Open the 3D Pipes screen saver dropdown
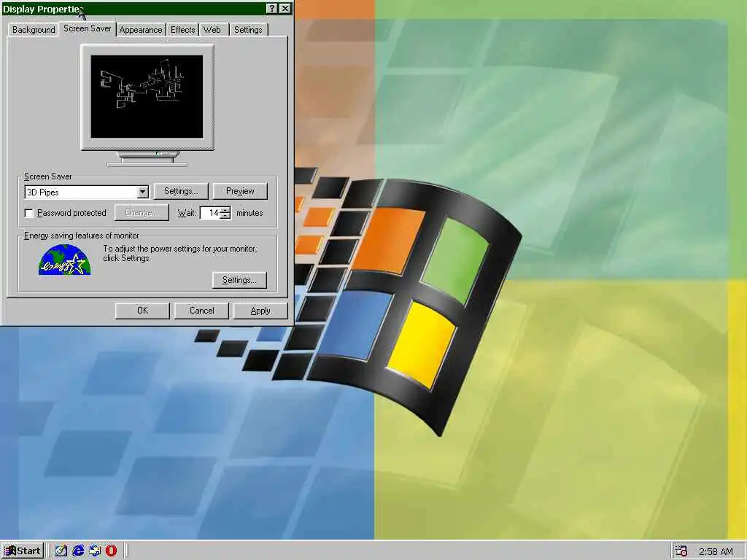This screenshot has width=747, height=560. coord(142,192)
